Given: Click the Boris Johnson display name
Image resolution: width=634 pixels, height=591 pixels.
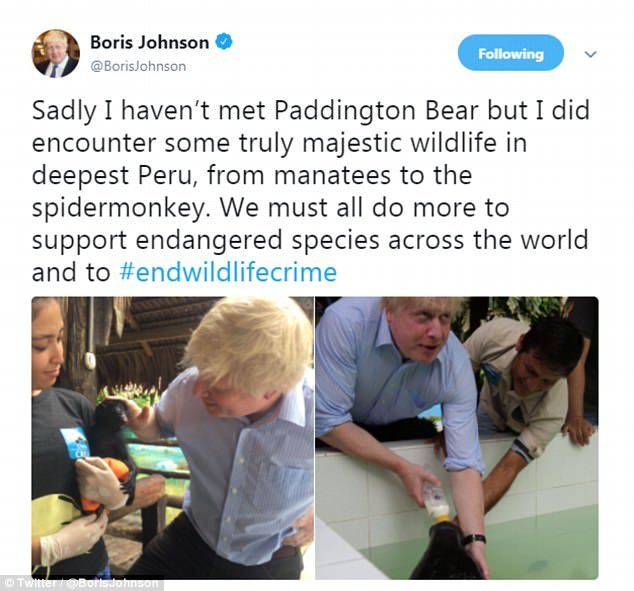Looking at the screenshot, I should (x=150, y=42).
